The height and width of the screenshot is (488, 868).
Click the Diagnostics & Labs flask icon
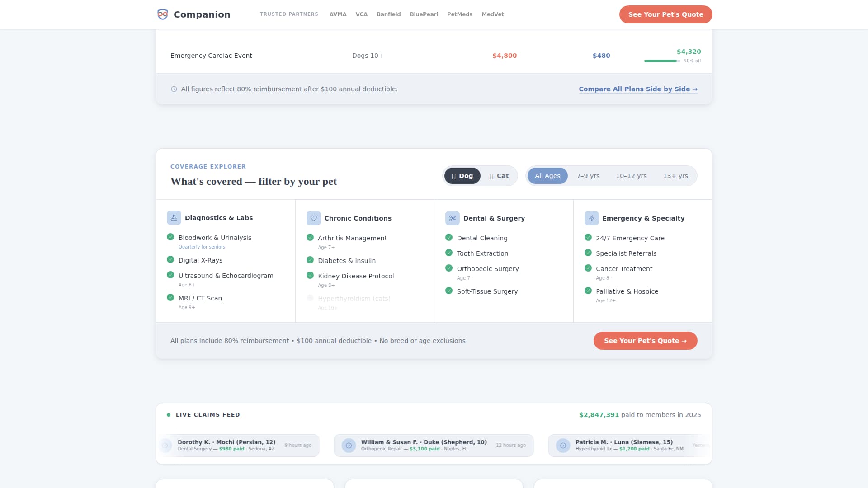174,218
